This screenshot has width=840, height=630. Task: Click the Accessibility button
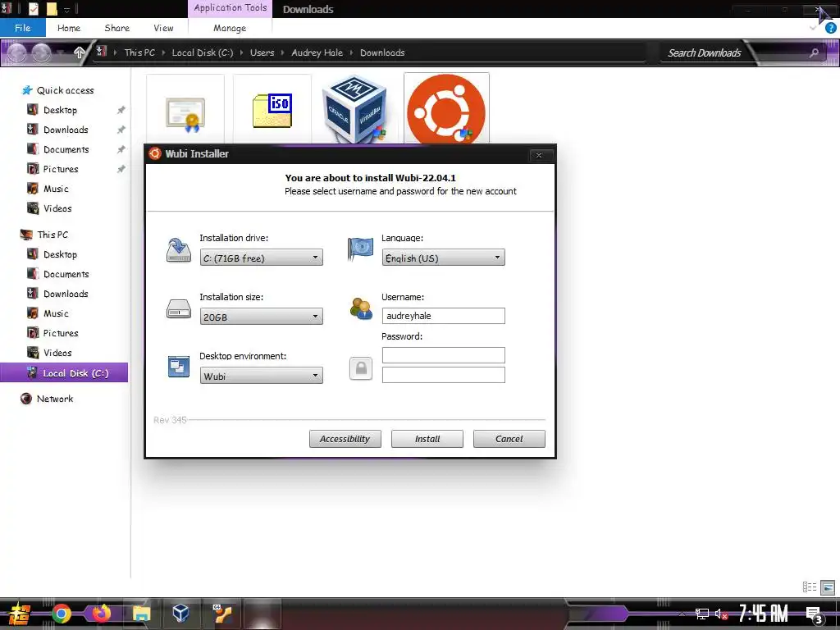click(x=345, y=439)
